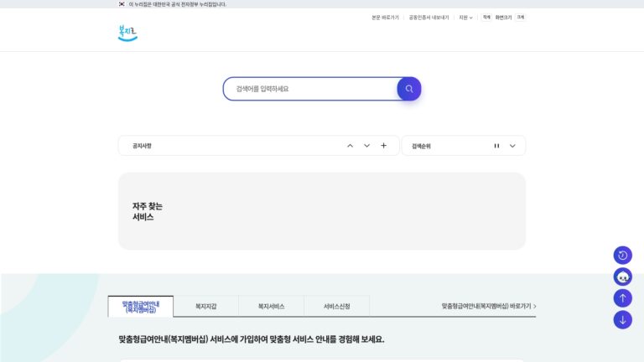Open the 지원 dropdown in header
Screen dimensions: 644x362
coord(465,18)
